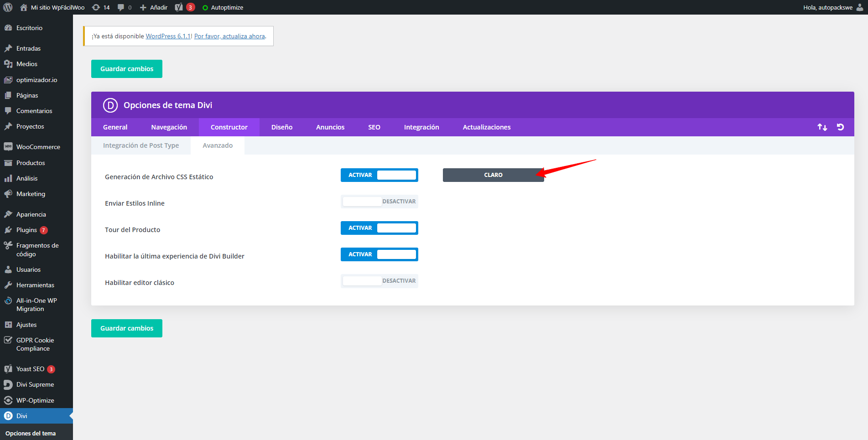The height and width of the screenshot is (440, 868).
Task: Toggle the Tour del Producto switch
Action: point(379,228)
